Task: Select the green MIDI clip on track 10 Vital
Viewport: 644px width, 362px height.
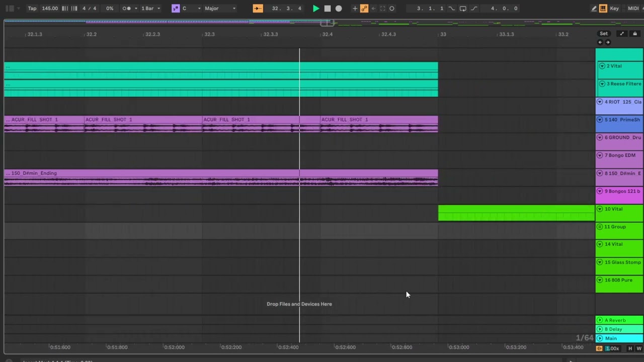Action: (x=516, y=213)
